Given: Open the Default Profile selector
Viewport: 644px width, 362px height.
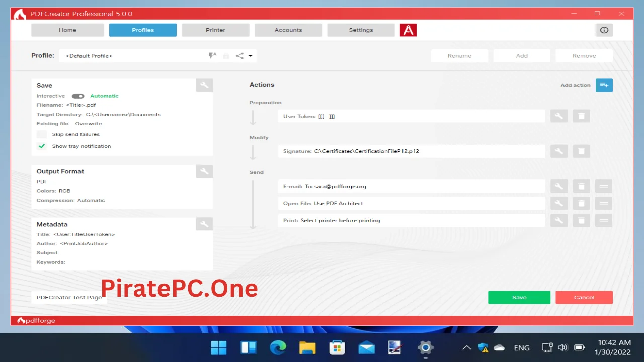Looking at the screenshot, I should click(158, 56).
